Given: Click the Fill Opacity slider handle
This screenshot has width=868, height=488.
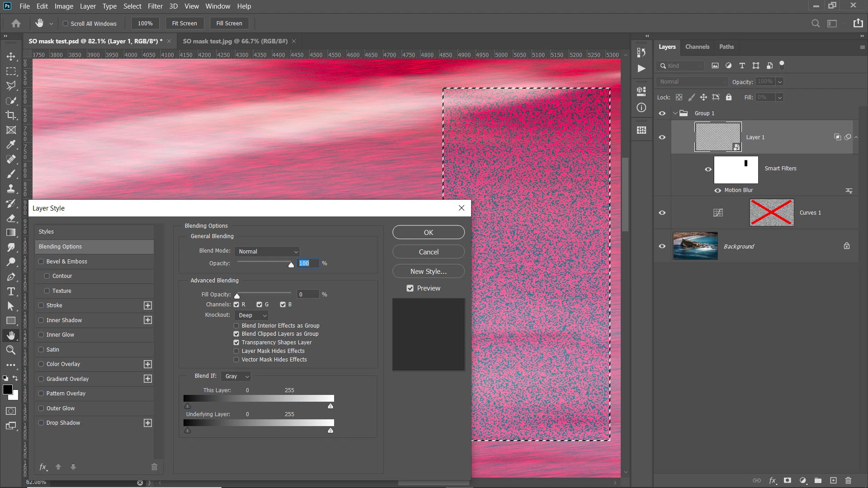Looking at the screenshot, I should (237, 296).
